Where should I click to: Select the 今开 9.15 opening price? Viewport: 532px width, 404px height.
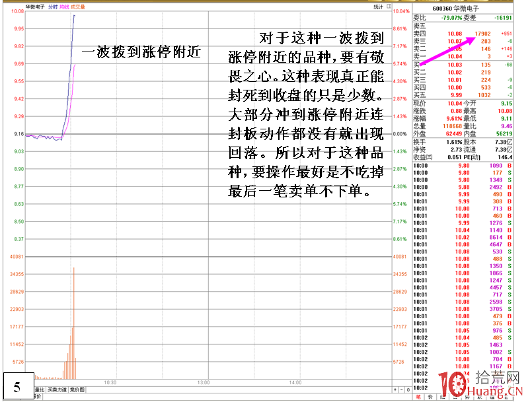point(506,104)
